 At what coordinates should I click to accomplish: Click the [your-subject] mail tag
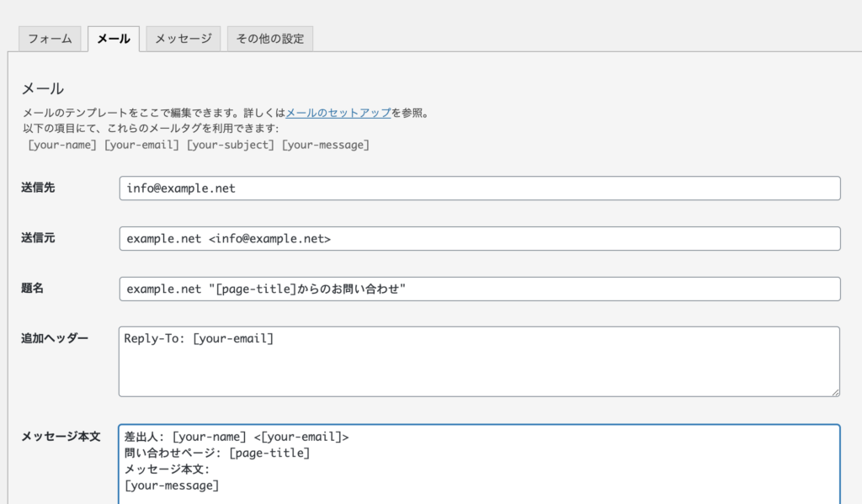231,145
